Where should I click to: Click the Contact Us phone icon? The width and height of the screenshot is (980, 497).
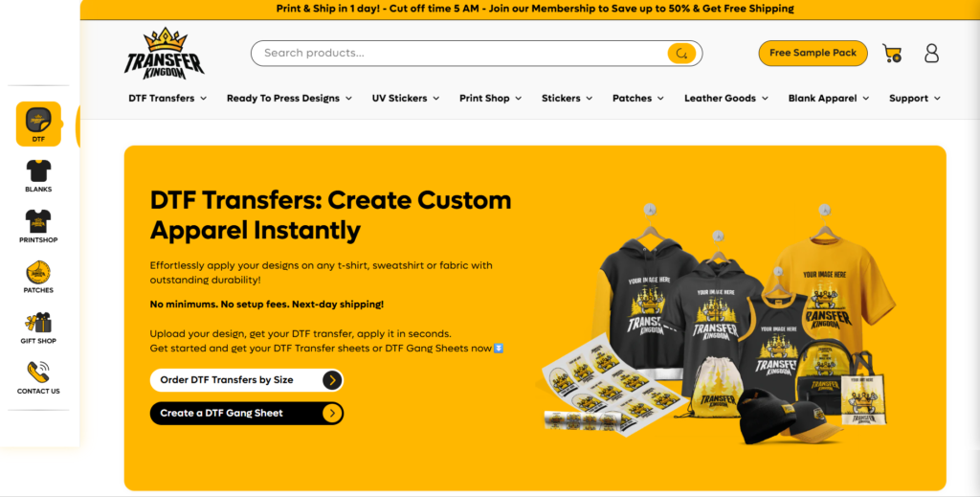coord(38,377)
